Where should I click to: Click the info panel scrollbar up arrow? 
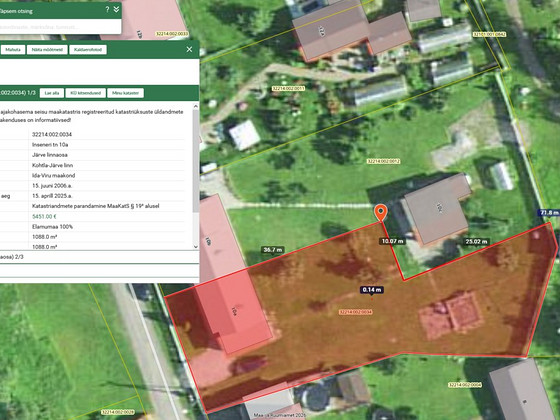(x=195, y=106)
